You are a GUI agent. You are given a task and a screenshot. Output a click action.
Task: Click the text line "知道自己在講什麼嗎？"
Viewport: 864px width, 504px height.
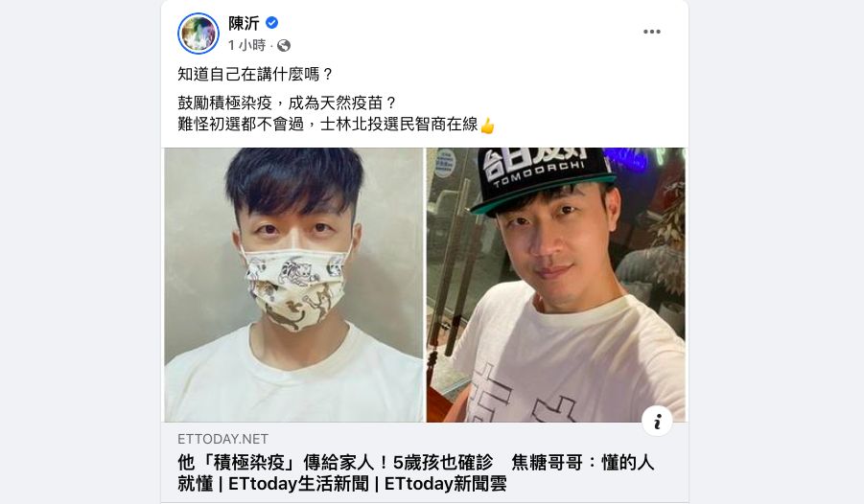[256, 75]
